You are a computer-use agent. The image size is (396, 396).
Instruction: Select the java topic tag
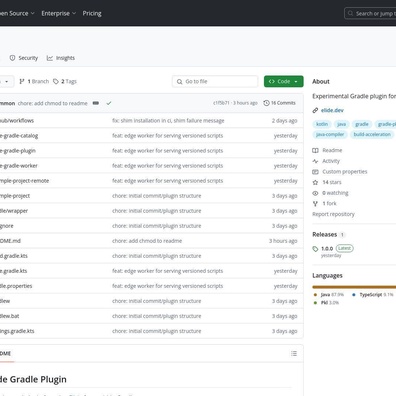[342, 124]
